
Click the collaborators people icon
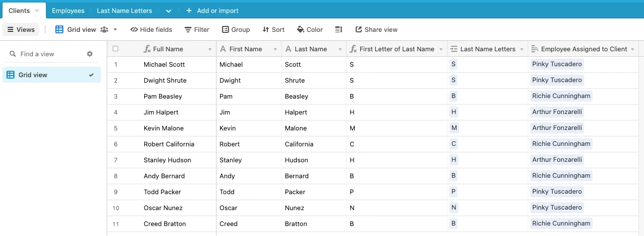(104, 29)
